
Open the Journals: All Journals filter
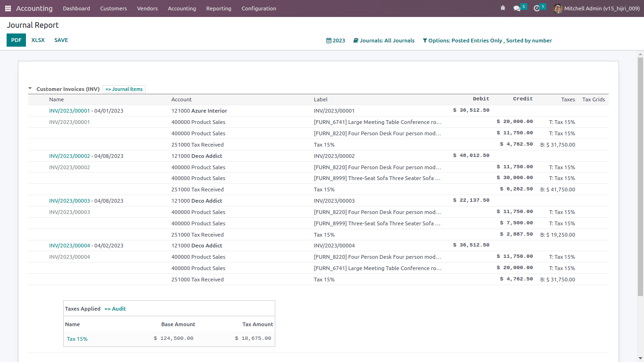coord(384,41)
